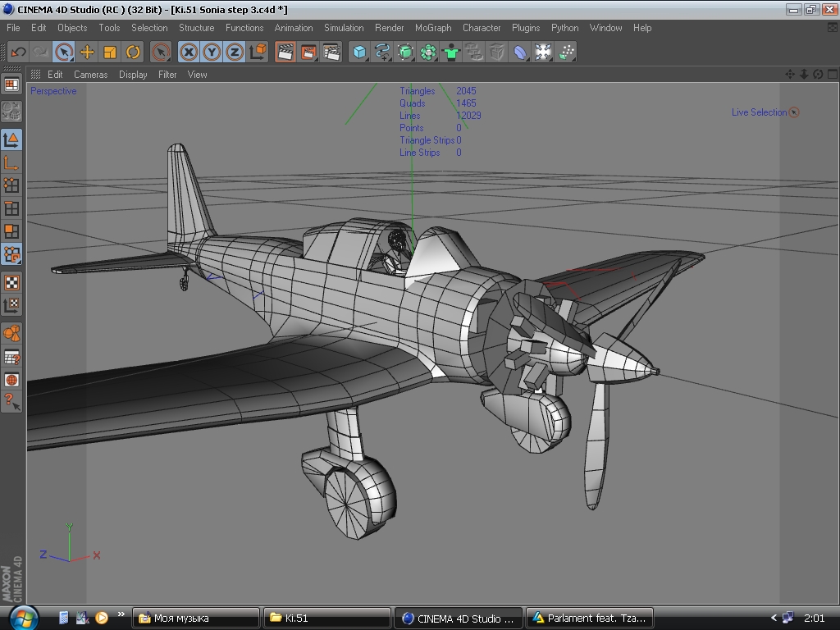Open the viewport Cameras menu

pos(90,74)
